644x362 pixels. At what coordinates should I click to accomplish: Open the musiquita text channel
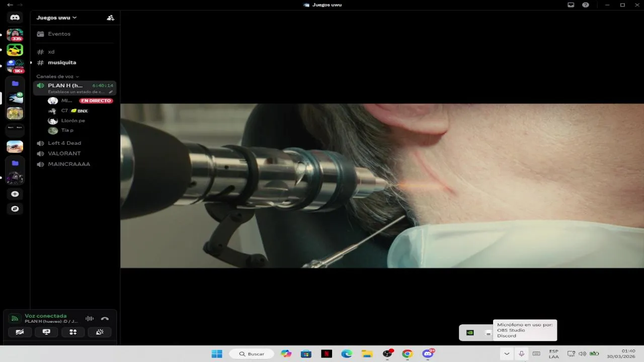coord(74,62)
